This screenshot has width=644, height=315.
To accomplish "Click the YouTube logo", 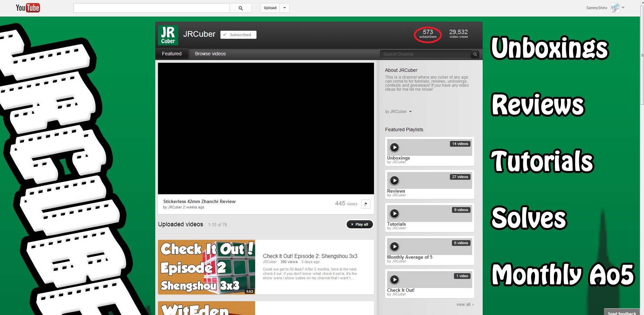I will [28, 8].
